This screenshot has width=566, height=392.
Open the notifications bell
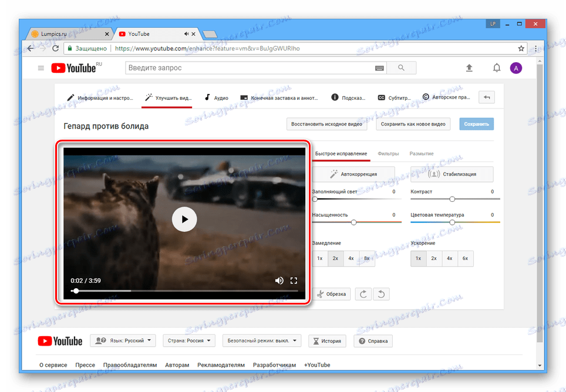497,68
